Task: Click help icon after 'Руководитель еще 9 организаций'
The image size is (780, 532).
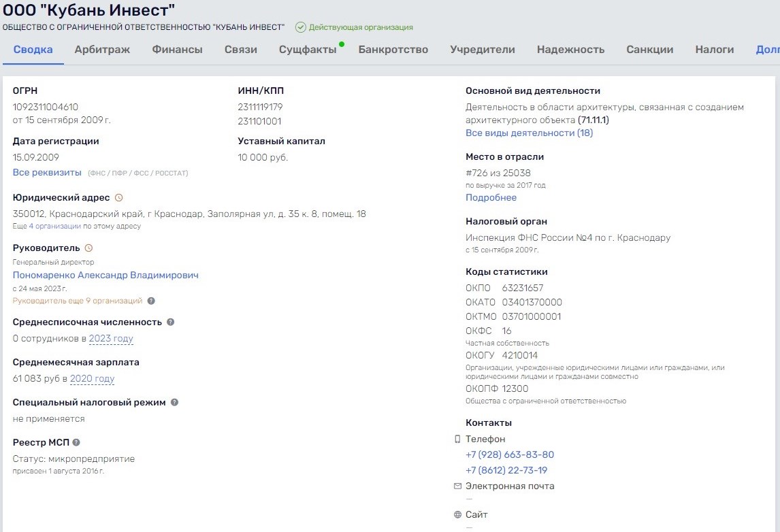Action: (x=151, y=301)
